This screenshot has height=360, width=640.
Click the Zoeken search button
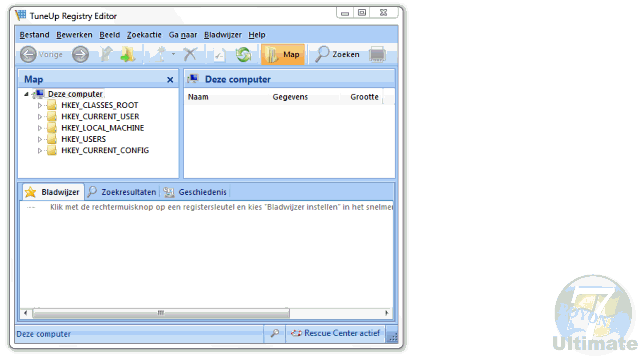coord(338,54)
